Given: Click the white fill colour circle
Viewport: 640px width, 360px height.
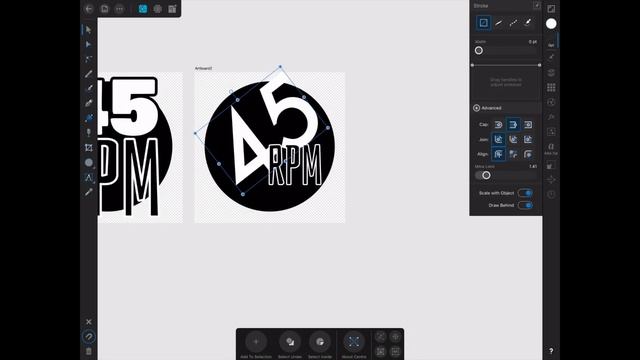Looking at the screenshot, I should coord(551,24).
